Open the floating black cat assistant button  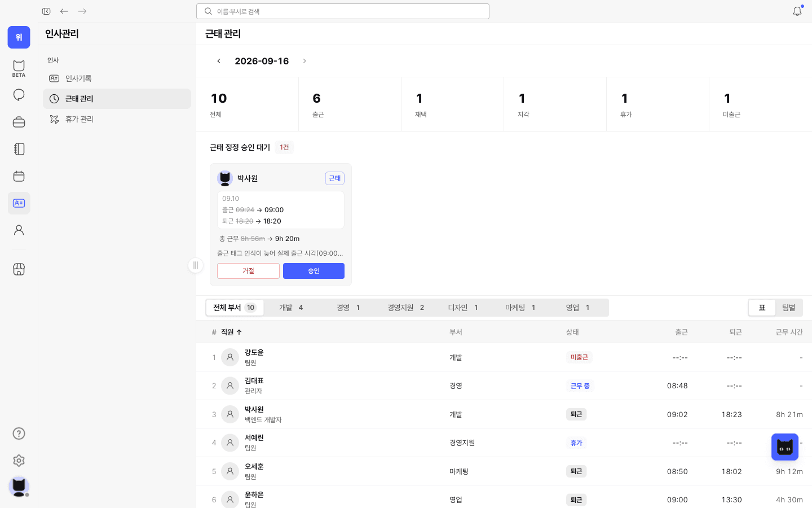[x=785, y=447]
